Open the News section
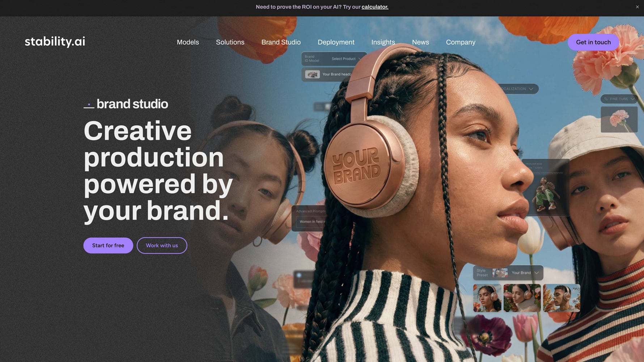 (x=420, y=42)
